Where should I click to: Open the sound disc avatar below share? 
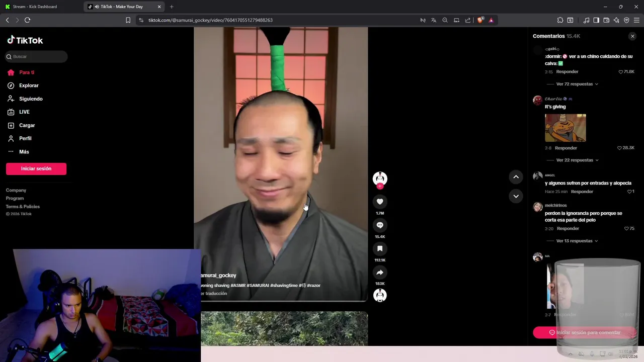point(380,296)
